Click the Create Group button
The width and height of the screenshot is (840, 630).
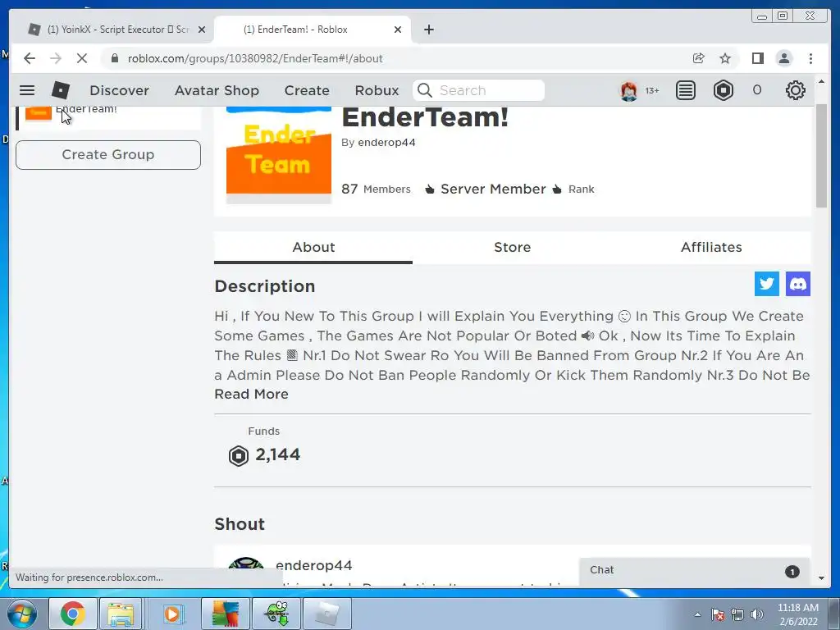pos(108,155)
